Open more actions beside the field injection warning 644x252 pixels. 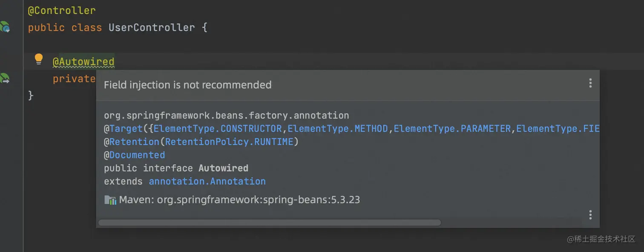pyautogui.click(x=590, y=83)
